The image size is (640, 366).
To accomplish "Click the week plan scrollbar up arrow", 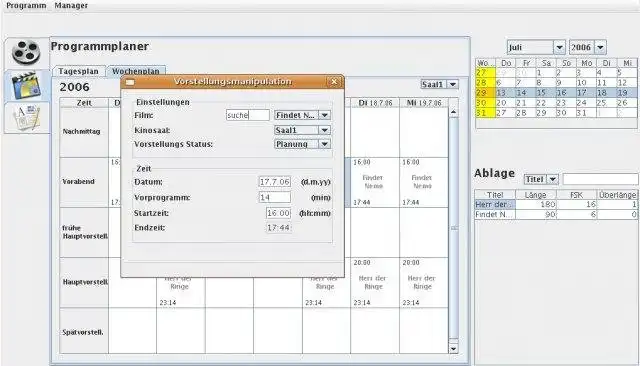I will point(453,112).
